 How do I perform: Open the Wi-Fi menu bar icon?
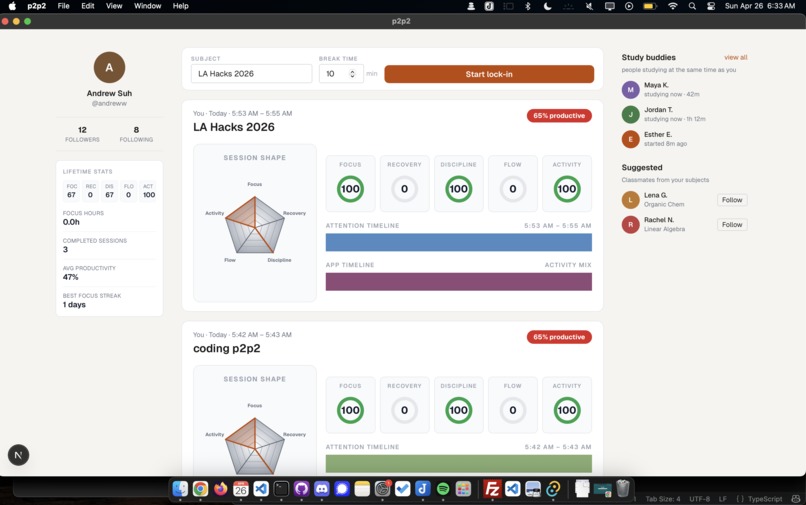click(672, 6)
